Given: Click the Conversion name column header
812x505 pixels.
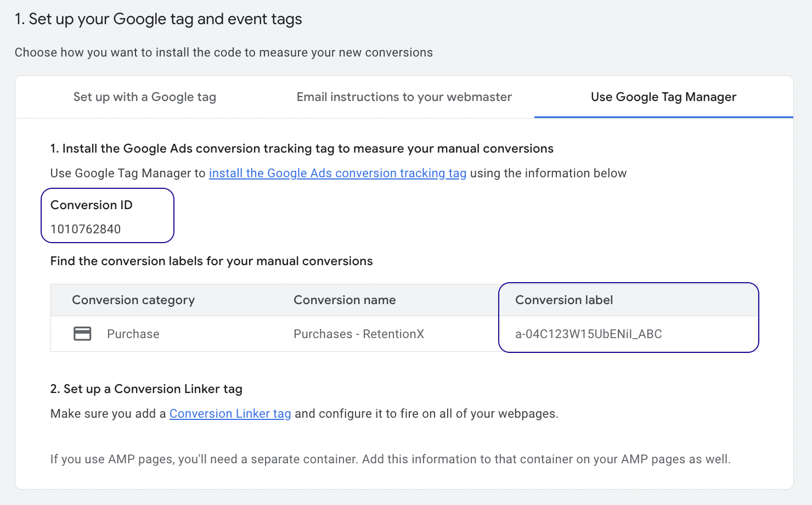Looking at the screenshot, I should click(345, 300).
